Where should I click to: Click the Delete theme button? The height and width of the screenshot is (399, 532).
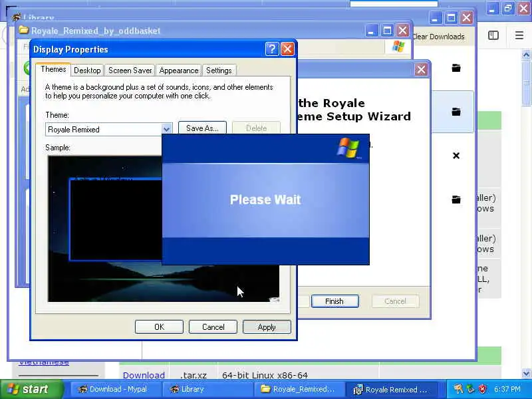point(256,128)
